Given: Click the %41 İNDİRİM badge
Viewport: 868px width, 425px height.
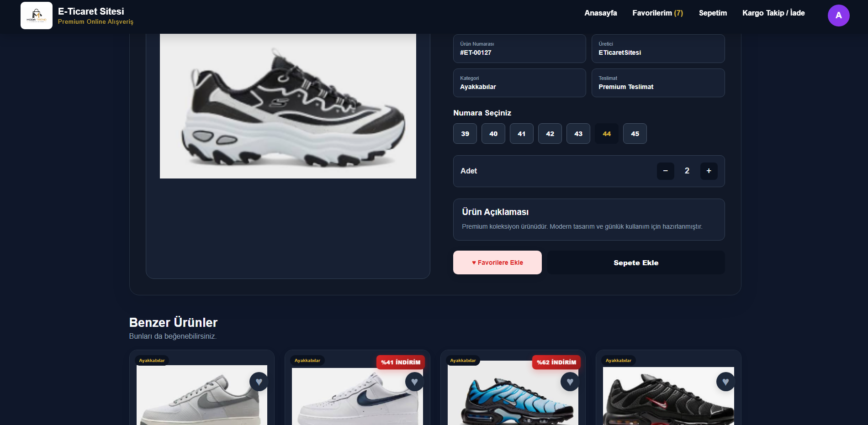Looking at the screenshot, I should coord(401,362).
